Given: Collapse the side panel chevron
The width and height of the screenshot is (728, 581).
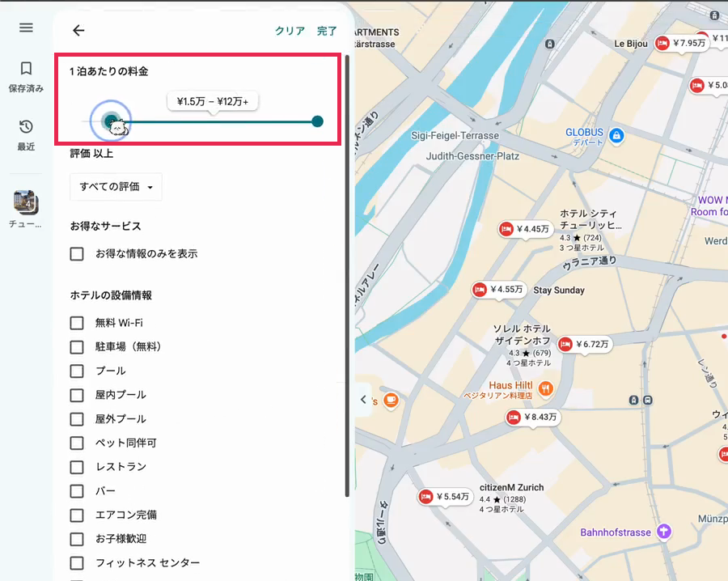Looking at the screenshot, I should click(363, 400).
